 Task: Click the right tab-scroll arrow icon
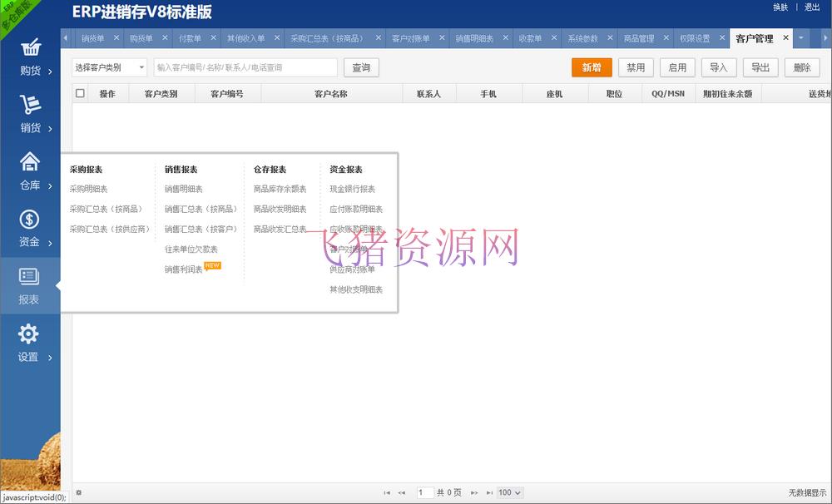825,37
